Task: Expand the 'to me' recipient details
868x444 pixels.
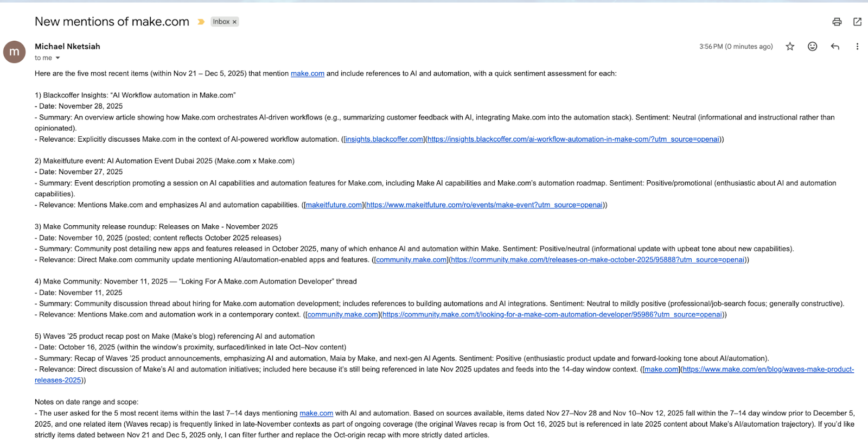Action: [58, 58]
